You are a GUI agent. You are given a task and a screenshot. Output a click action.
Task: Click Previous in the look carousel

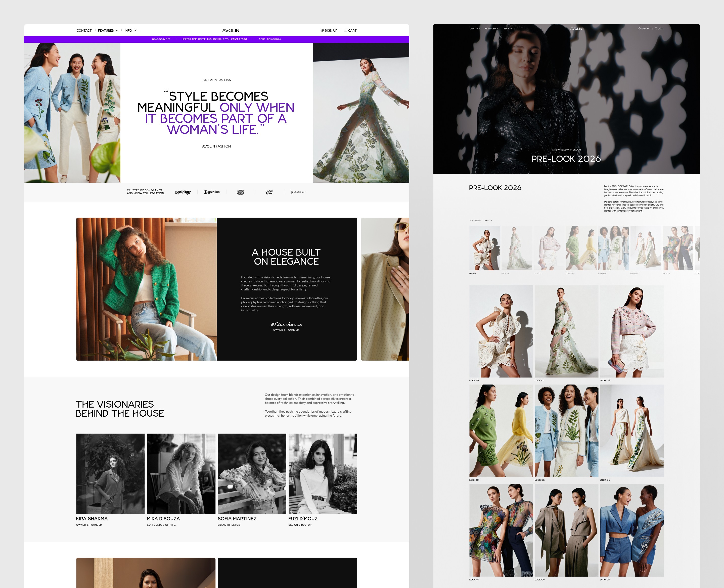tap(475, 221)
